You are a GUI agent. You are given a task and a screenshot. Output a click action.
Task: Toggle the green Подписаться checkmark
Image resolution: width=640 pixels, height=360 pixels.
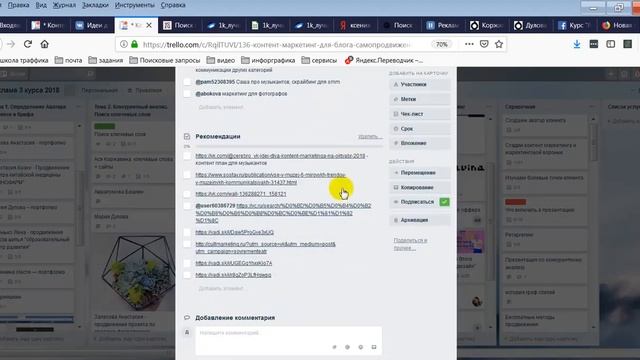444,202
